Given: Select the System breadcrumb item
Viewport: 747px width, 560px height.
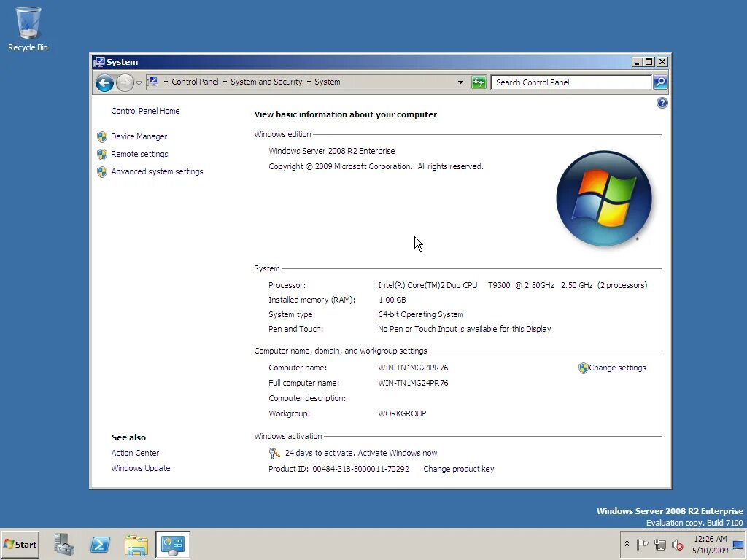Looking at the screenshot, I should [328, 82].
